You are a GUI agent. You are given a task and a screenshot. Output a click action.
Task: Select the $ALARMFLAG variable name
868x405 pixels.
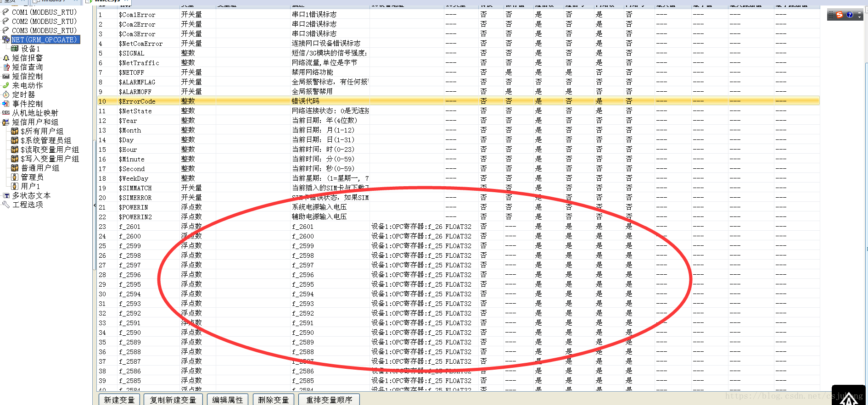coord(137,82)
